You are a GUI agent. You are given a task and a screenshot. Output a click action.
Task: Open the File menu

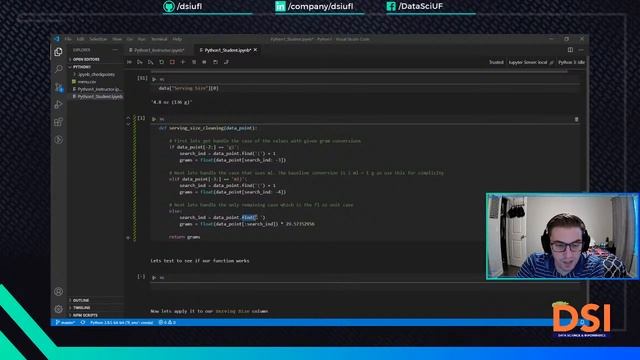point(68,39)
